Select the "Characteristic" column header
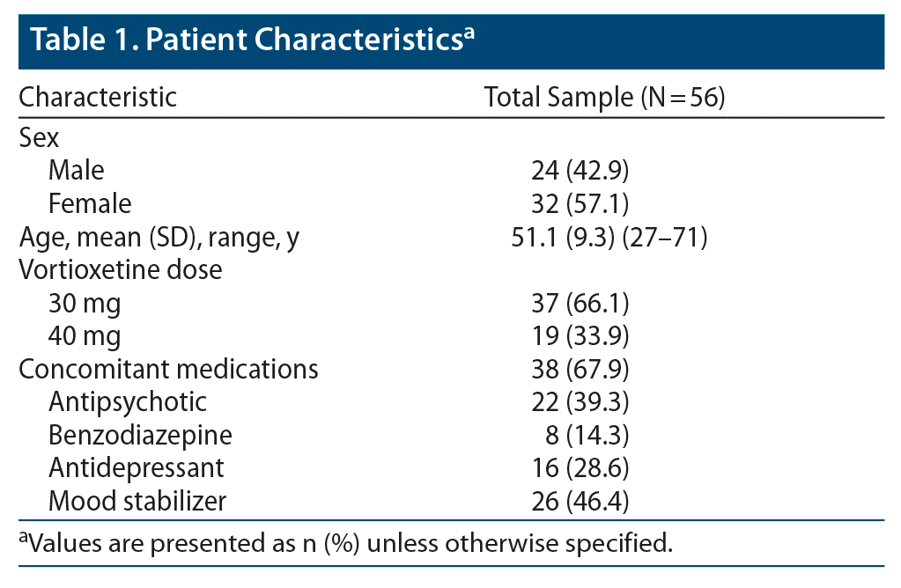Image resolution: width=901 pixels, height=588 pixels. [x=98, y=97]
